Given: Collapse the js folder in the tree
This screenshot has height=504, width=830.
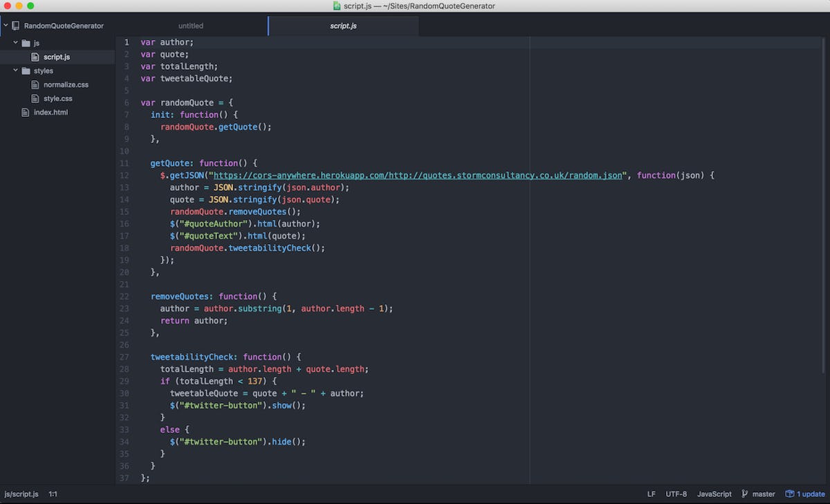Looking at the screenshot, I should tap(16, 43).
